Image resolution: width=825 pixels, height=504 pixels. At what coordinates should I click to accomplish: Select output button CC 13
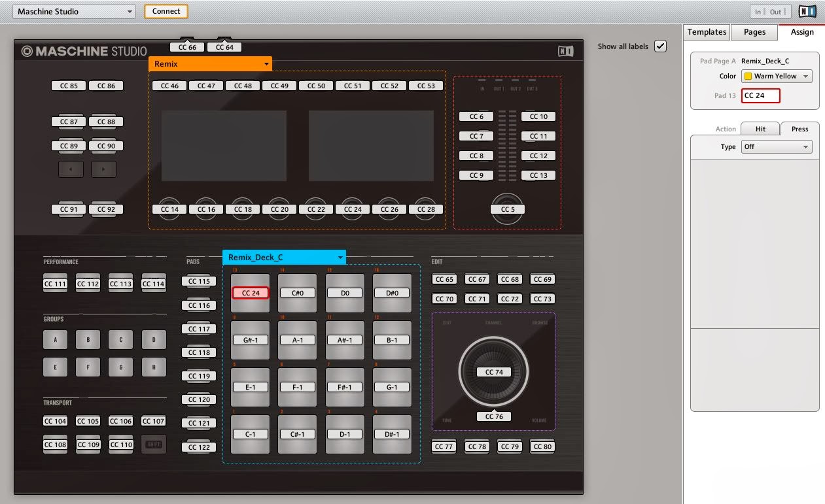click(x=538, y=175)
